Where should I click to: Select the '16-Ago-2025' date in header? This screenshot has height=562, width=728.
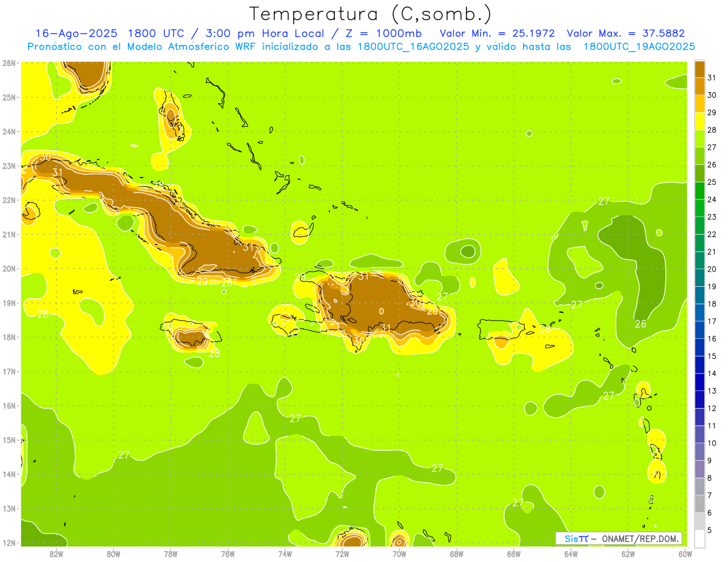pos(76,33)
